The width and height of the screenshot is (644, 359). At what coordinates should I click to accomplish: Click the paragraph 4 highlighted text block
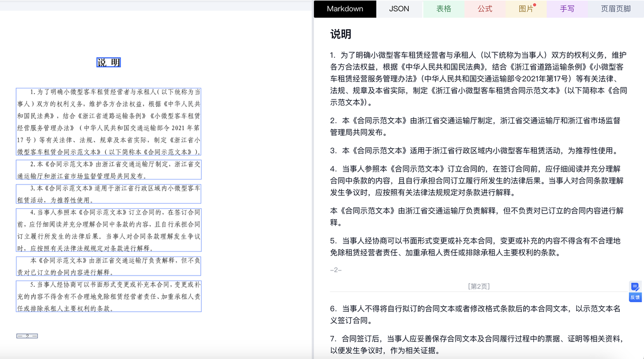coord(108,230)
